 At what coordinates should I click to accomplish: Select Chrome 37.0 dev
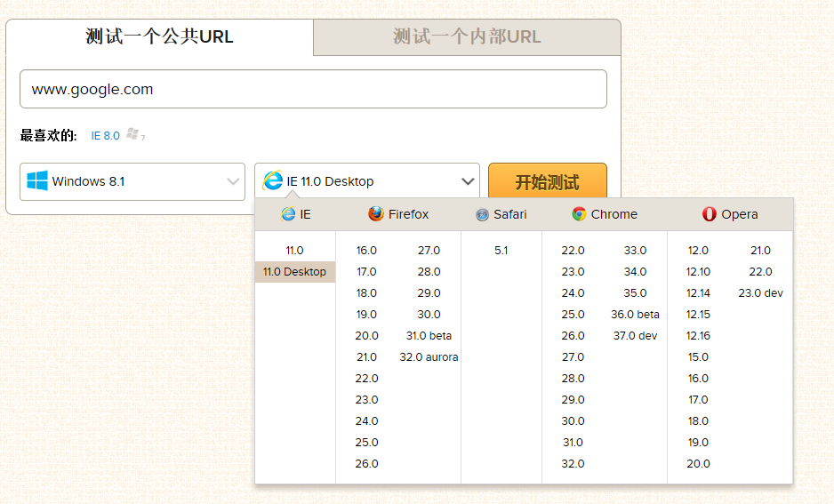pyautogui.click(x=635, y=335)
